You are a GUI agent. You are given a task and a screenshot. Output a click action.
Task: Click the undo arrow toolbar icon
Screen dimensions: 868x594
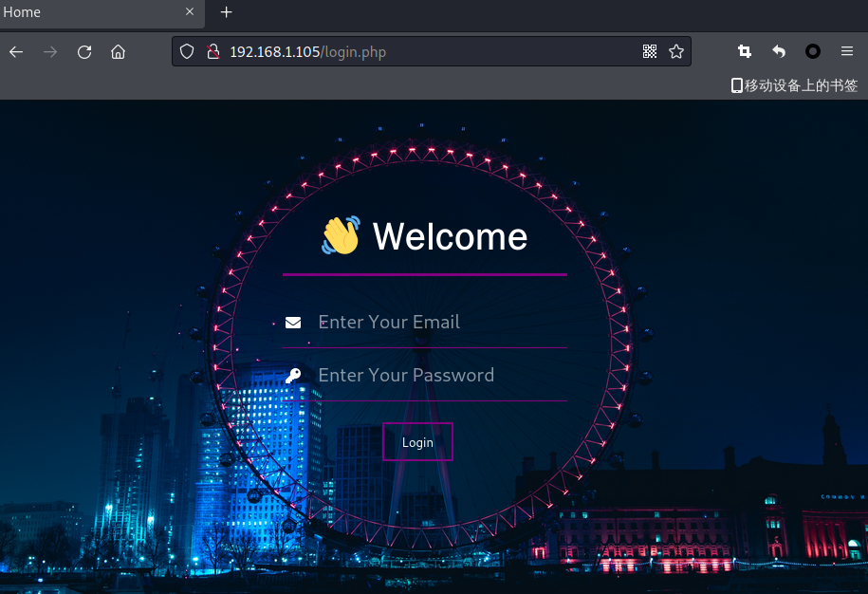779,51
